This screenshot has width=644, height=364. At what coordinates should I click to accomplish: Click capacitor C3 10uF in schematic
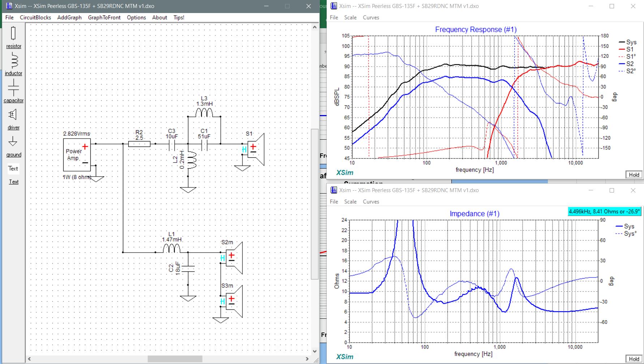point(172,144)
